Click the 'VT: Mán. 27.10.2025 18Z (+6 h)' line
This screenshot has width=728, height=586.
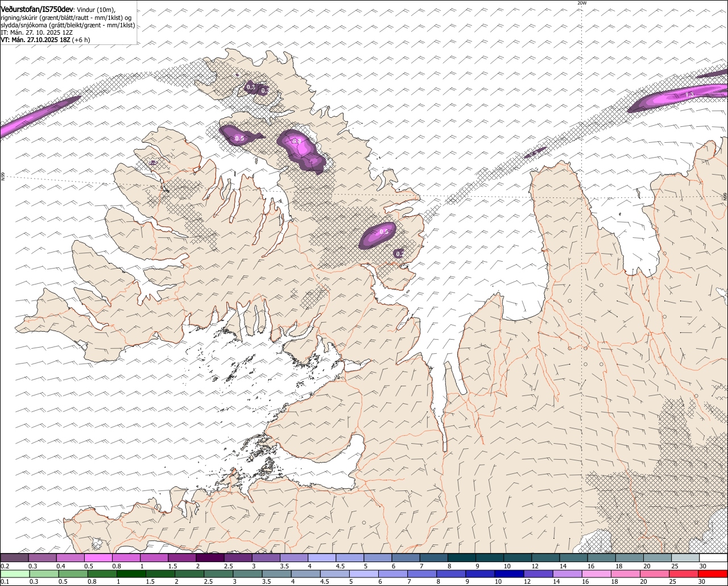pyautogui.click(x=45, y=40)
